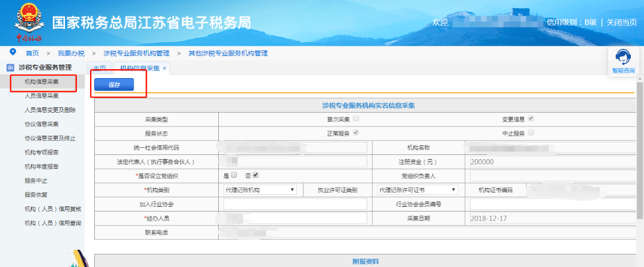Switch to the 主页 tab
644x267 pixels.
click(99, 69)
